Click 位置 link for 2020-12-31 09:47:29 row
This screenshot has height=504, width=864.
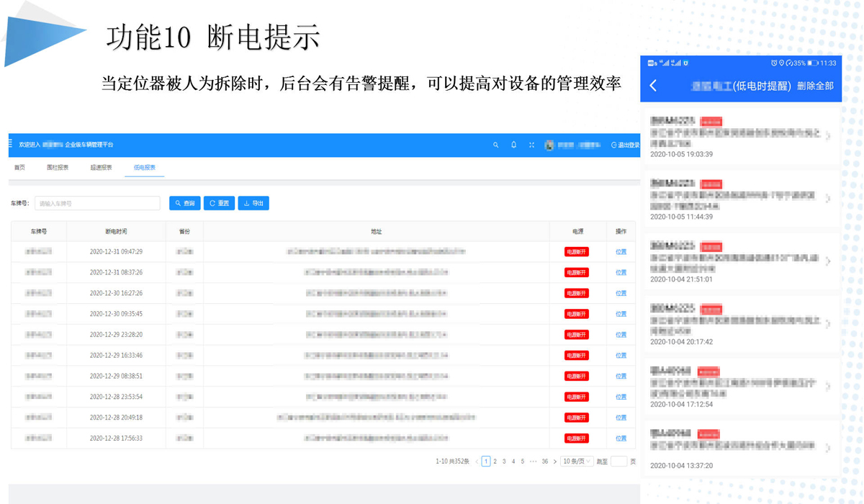621,252
